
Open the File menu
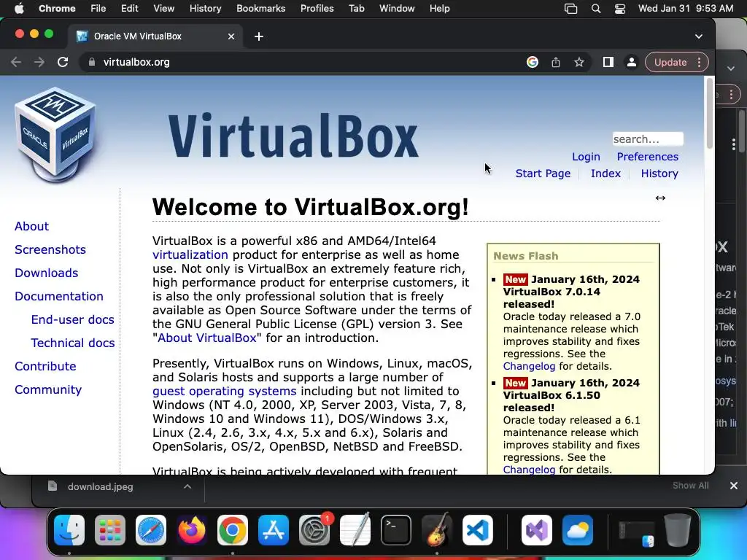[98, 9]
